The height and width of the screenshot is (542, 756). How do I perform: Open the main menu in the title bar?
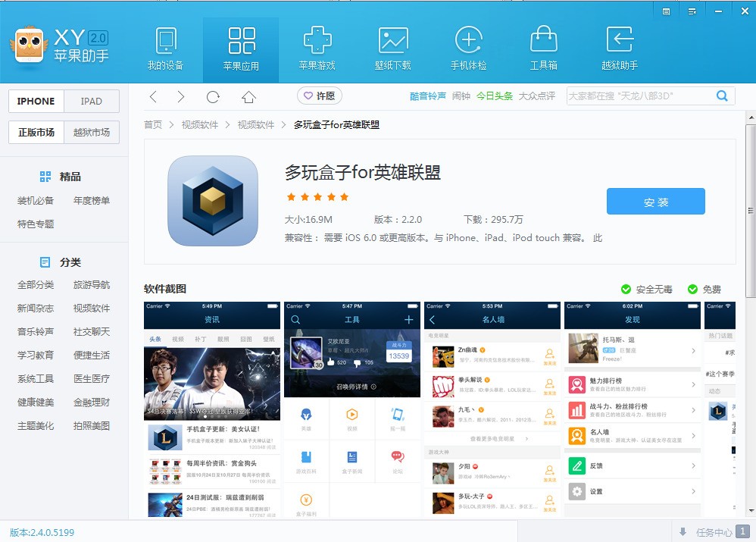point(692,11)
